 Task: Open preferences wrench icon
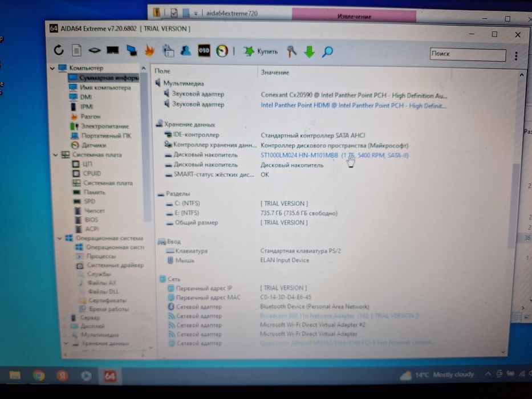[x=291, y=51]
